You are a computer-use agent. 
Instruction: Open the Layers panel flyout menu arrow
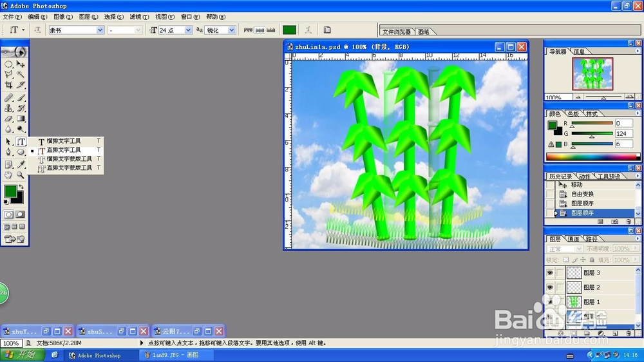pyautogui.click(x=638, y=239)
